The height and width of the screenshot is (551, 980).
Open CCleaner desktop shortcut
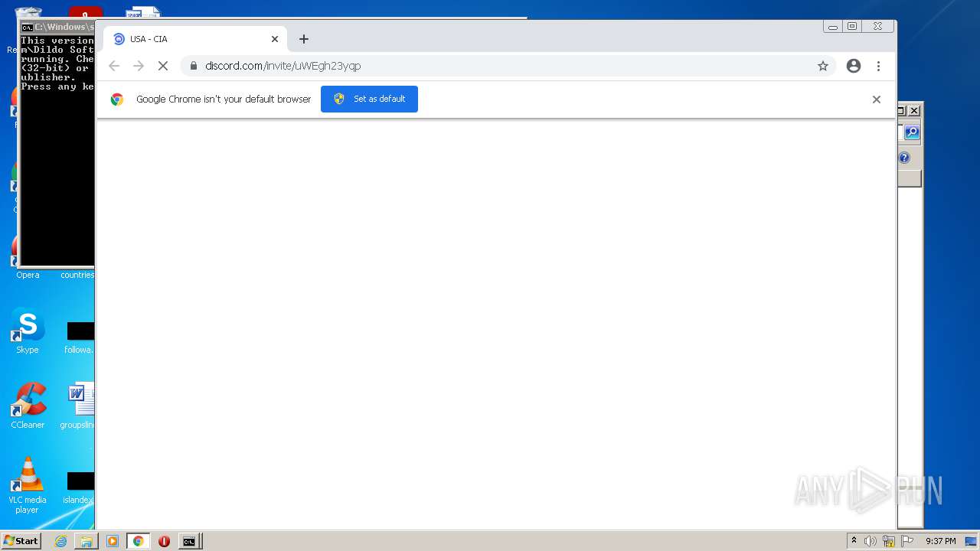click(28, 406)
